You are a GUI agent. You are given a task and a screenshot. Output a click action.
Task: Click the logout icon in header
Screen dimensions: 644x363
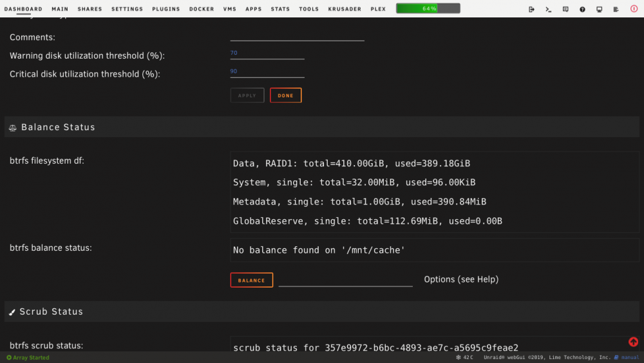pyautogui.click(x=531, y=9)
